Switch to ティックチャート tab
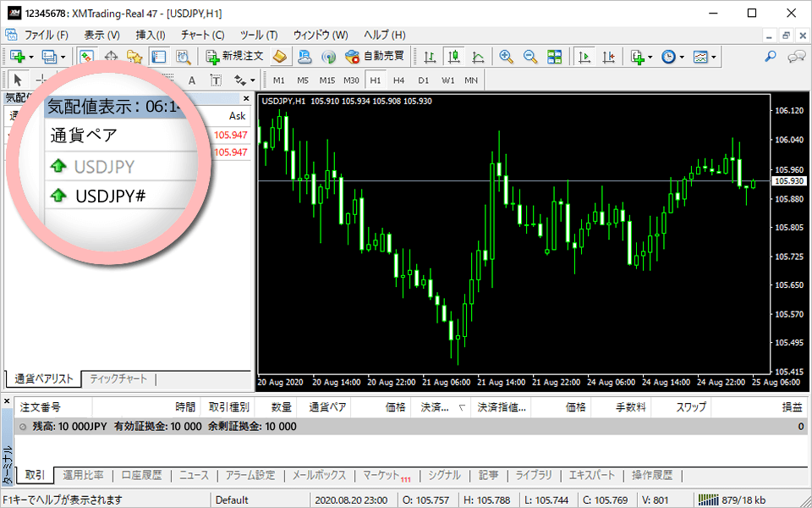The image size is (812, 508). pos(118,379)
